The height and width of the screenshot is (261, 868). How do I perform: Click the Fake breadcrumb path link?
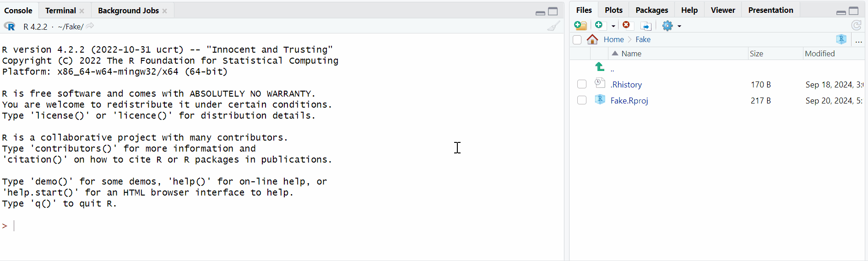643,39
